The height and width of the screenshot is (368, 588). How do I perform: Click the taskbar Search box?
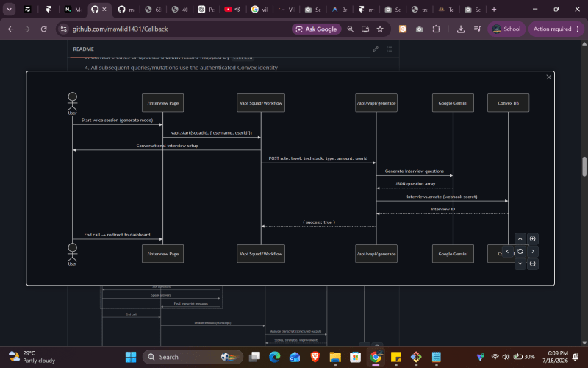coord(193,357)
